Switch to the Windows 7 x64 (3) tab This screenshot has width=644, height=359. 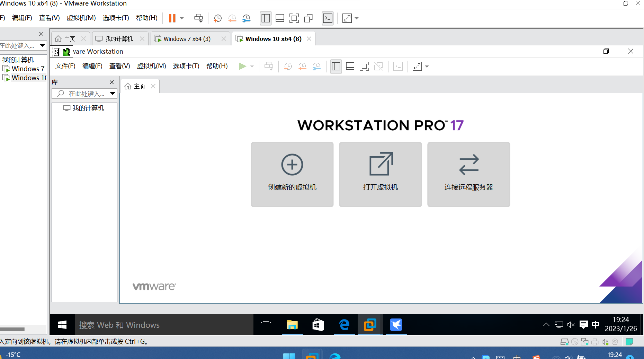[x=187, y=39]
